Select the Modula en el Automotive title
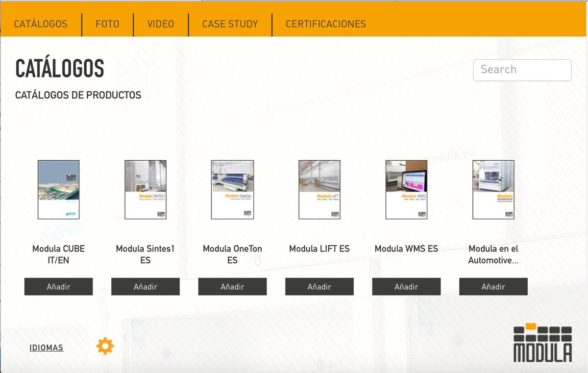Screen dimensions: 588x373 (x=493, y=254)
